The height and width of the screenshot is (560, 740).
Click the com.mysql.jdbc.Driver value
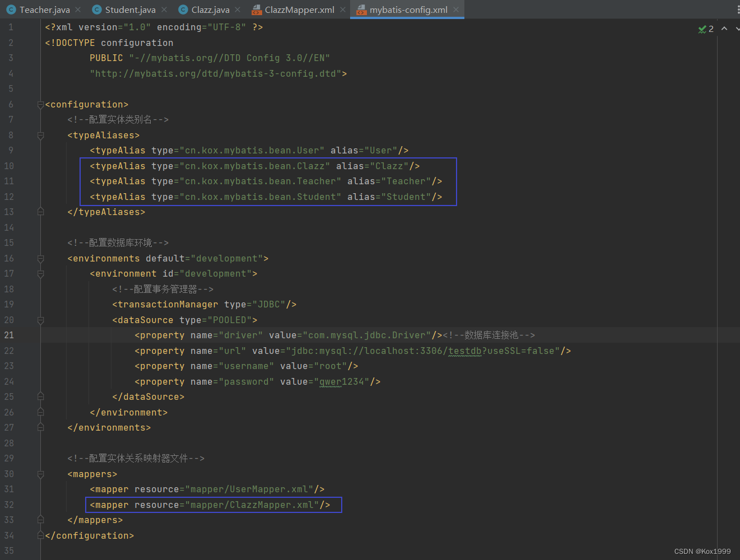(367, 335)
